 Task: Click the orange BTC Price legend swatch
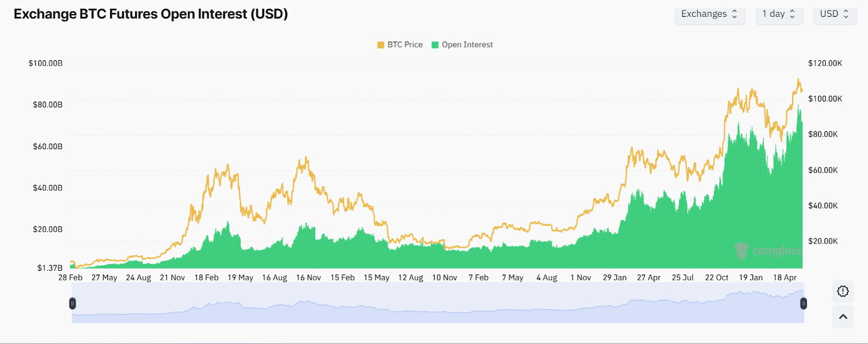tap(381, 45)
